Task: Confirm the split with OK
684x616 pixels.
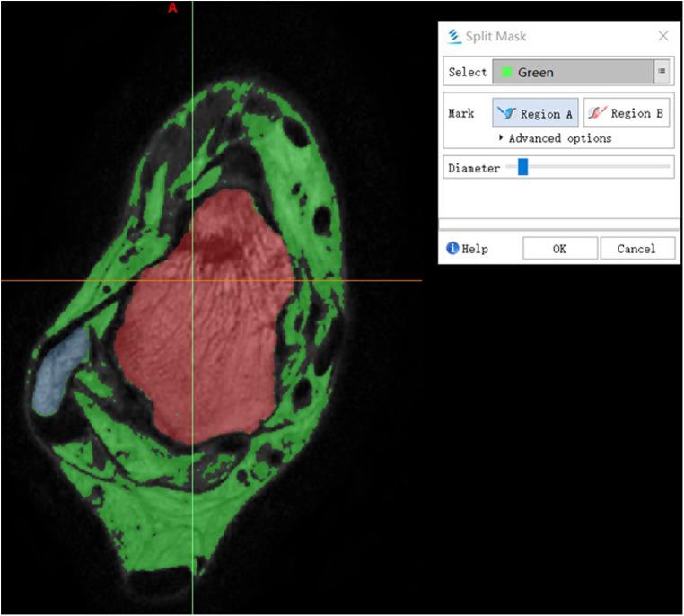Action: coord(559,249)
